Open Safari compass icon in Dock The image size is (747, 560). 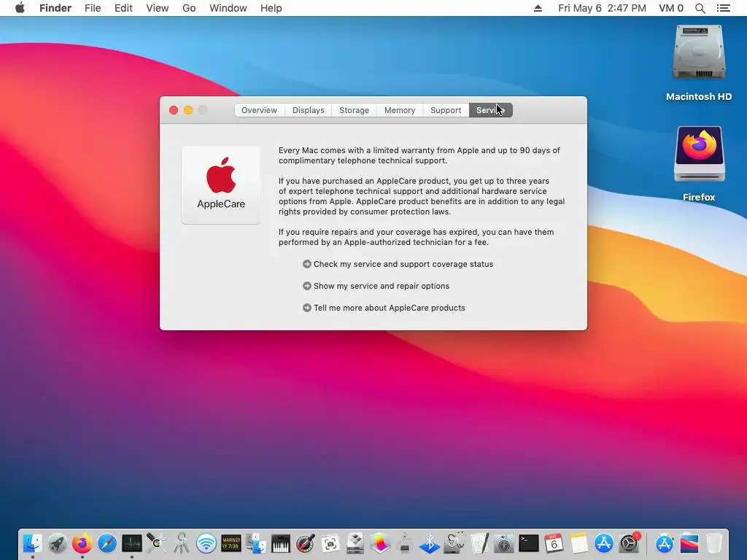click(107, 543)
